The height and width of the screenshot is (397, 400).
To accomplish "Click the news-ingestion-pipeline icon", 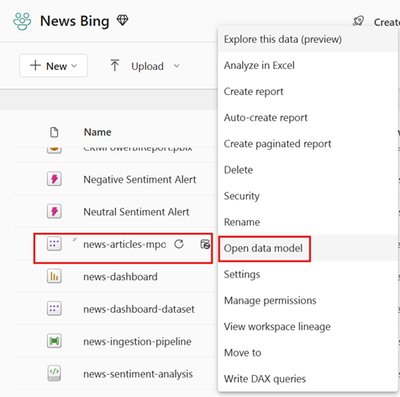I will [x=54, y=341].
